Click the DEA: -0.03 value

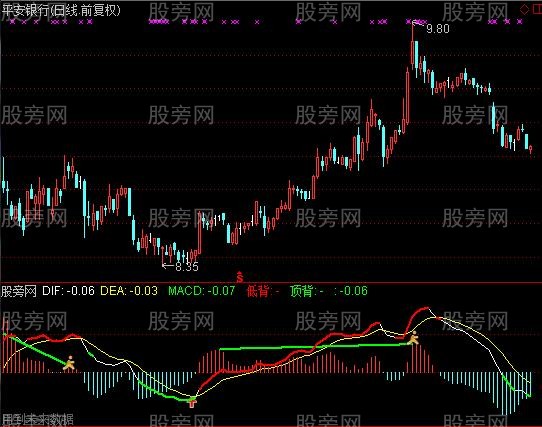pos(129,291)
